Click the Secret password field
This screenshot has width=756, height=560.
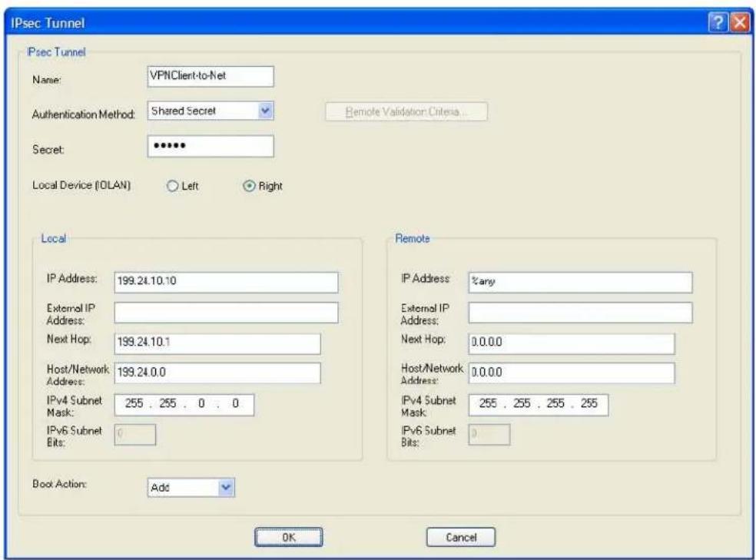tap(211, 146)
